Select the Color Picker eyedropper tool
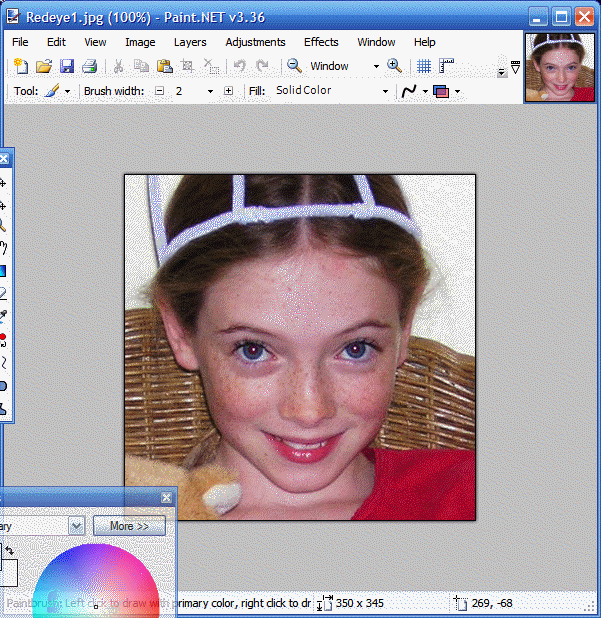Viewport: 601px width, 618px height. (x=3, y=316)
